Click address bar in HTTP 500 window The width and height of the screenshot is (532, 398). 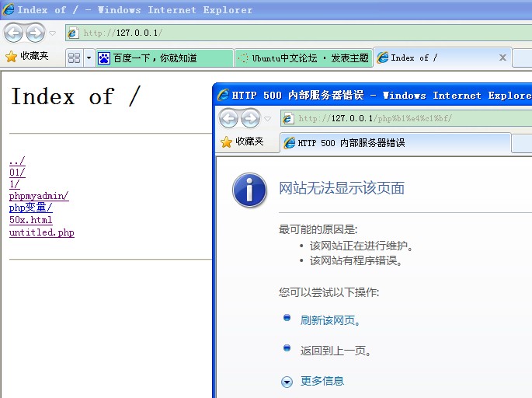click(406, 118)
